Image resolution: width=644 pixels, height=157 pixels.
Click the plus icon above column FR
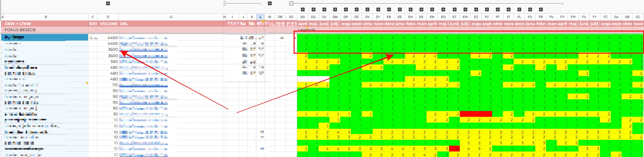point(541,10)
